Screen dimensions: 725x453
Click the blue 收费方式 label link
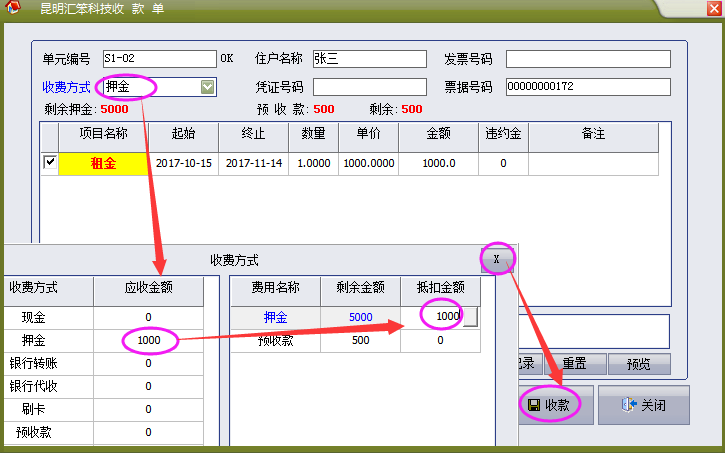pyautogui.click(x=66, y=87)
